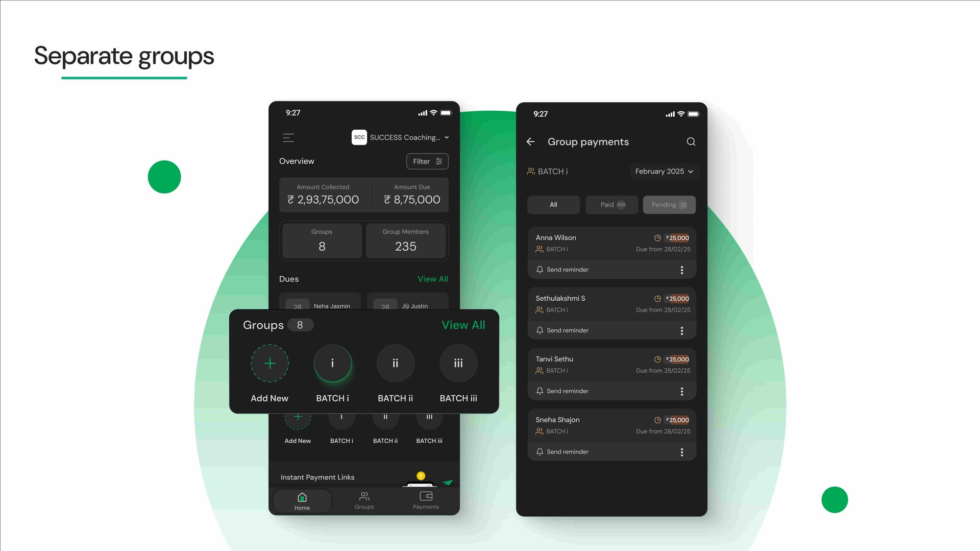Select the All filter tab

tap(553, 205)
